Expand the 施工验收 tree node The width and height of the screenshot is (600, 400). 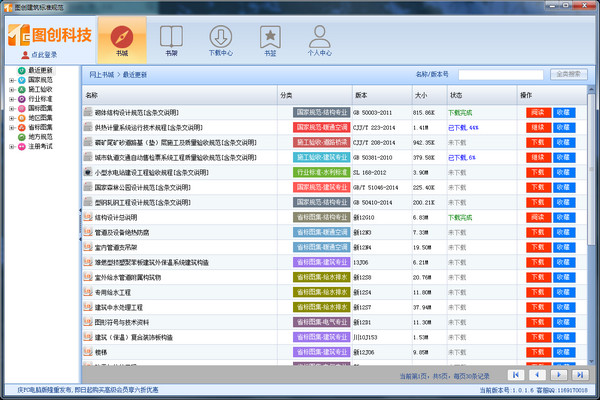pyautogui.click(x=10, y=89)
